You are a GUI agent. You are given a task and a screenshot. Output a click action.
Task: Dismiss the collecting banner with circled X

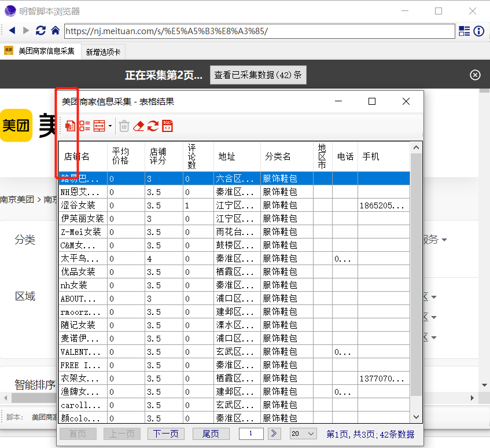pos(475,75)
